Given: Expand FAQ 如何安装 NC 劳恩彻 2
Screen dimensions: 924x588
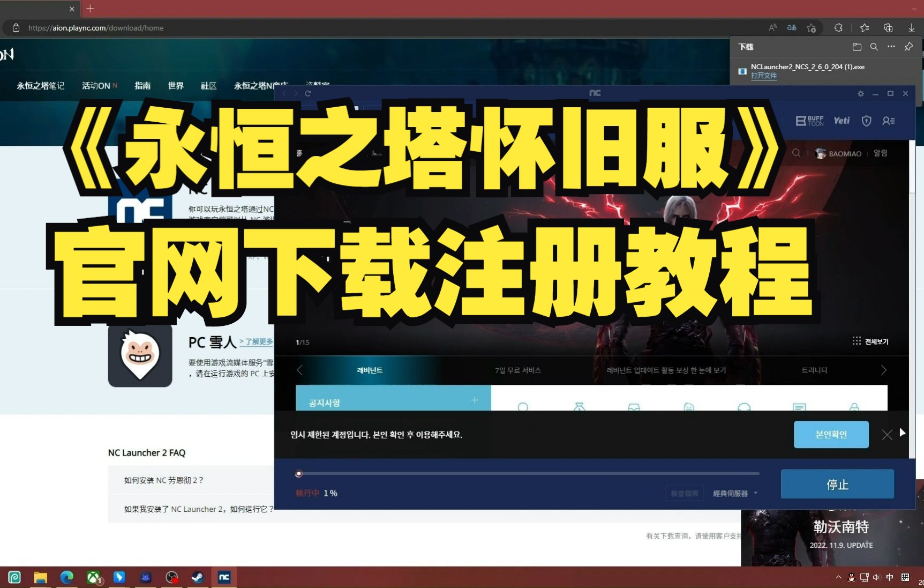Looking at the screenshot, I should click(191, 480).
